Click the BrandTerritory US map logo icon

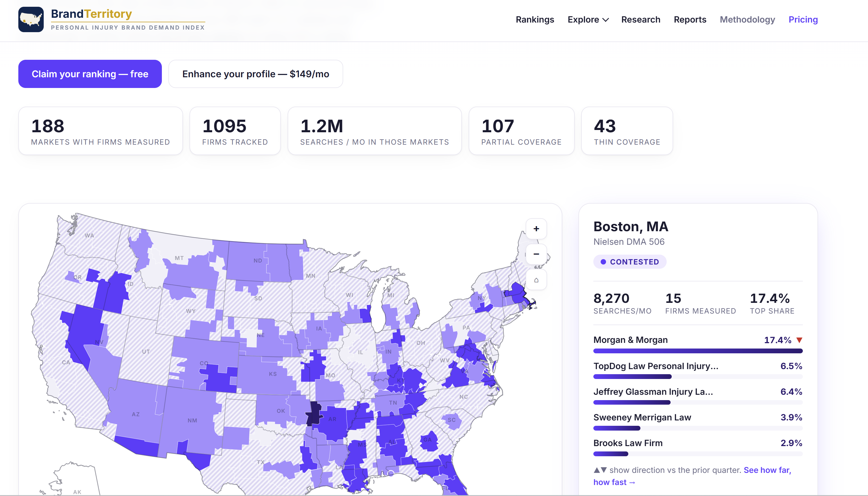tap(31, 19)
